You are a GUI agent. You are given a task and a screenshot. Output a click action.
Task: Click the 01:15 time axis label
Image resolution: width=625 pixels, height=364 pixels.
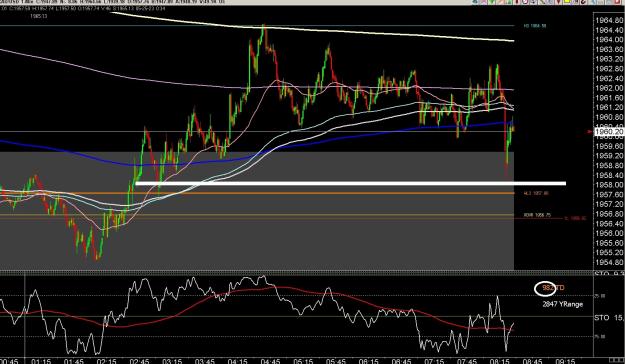(x=41, y=361)
